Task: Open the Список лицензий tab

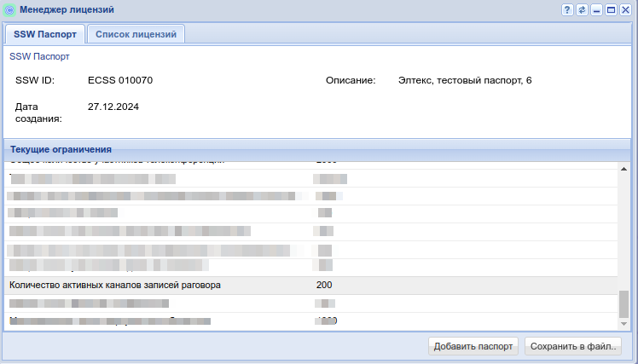Action: pyautogui.click(x=136, y=34)
